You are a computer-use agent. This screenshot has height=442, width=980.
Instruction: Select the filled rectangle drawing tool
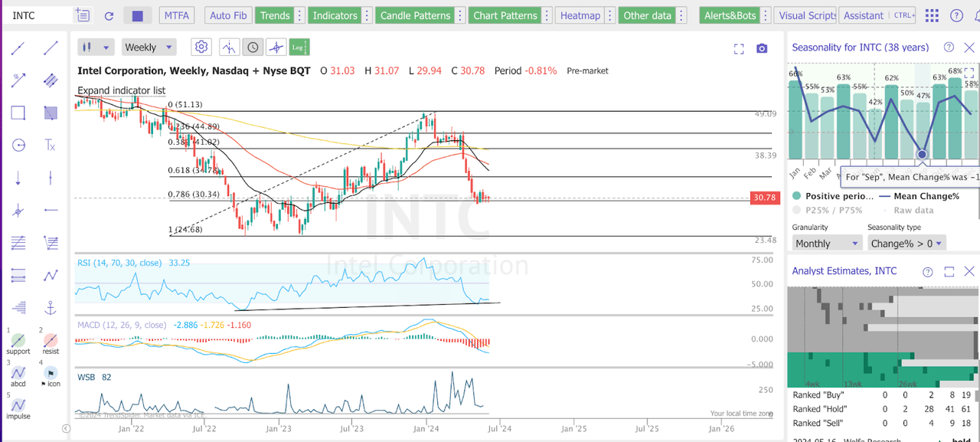51,113
